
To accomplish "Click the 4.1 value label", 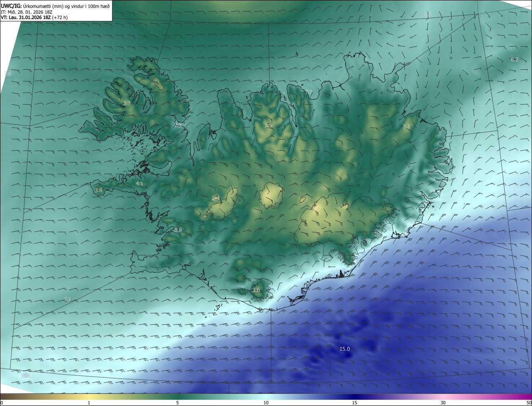I will coord(139,183).
